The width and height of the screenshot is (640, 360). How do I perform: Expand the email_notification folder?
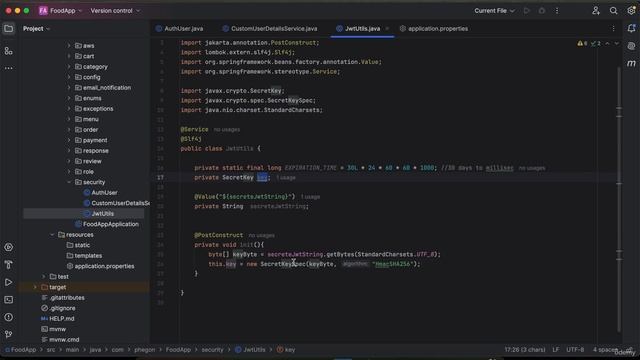pyautogui.click(x=69, y=88)
